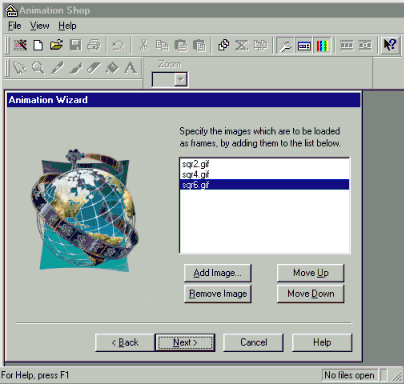Open the Help menu

pyautogui.click(x=67, y=26)
